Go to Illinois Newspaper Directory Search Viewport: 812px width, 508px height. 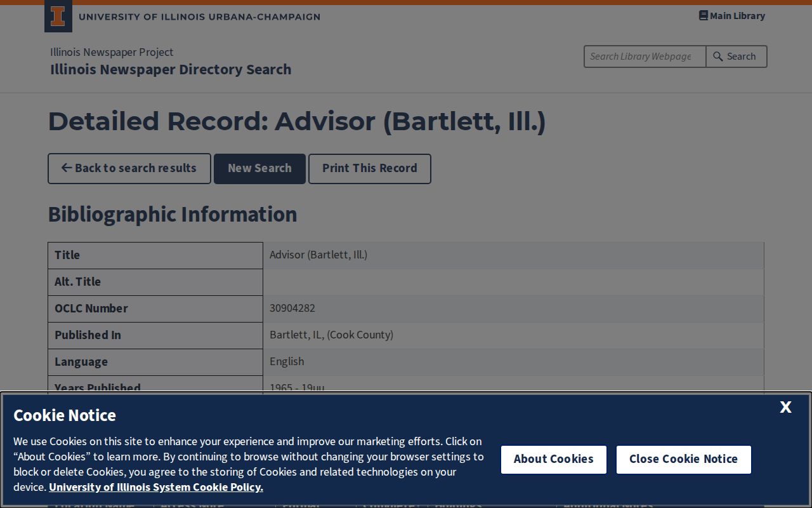click(x=171, y=69)
